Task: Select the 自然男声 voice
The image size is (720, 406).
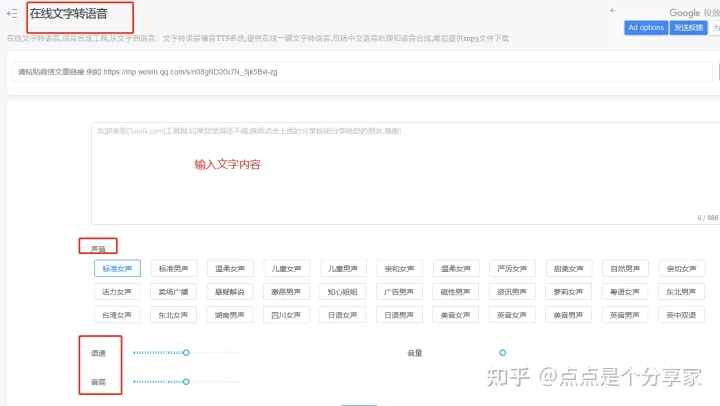Action: (625, 269)
